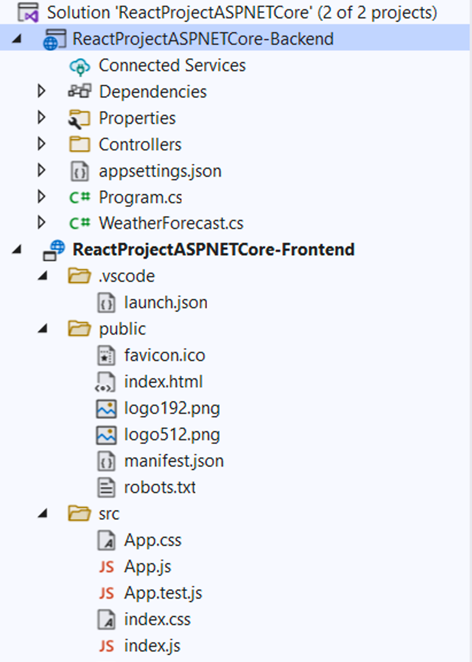Open index.css file name
Image resolution: width=472 pixels, height=662 pixels.
157,620
